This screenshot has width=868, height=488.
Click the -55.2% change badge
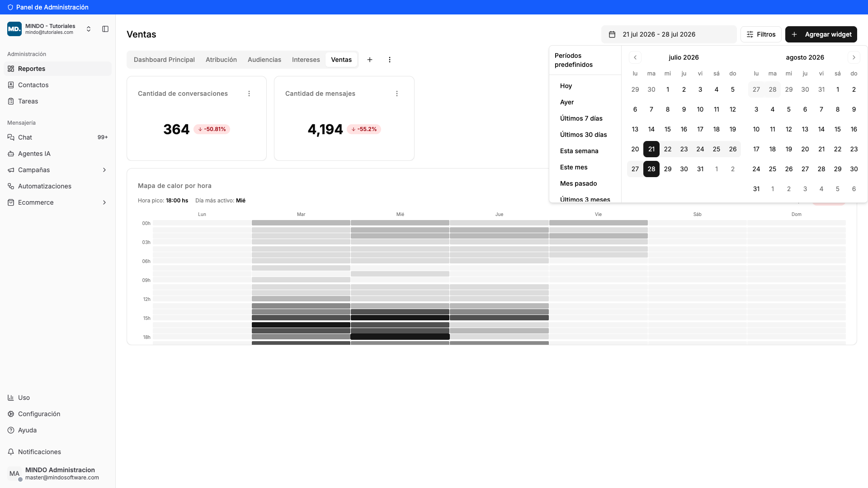364,129
